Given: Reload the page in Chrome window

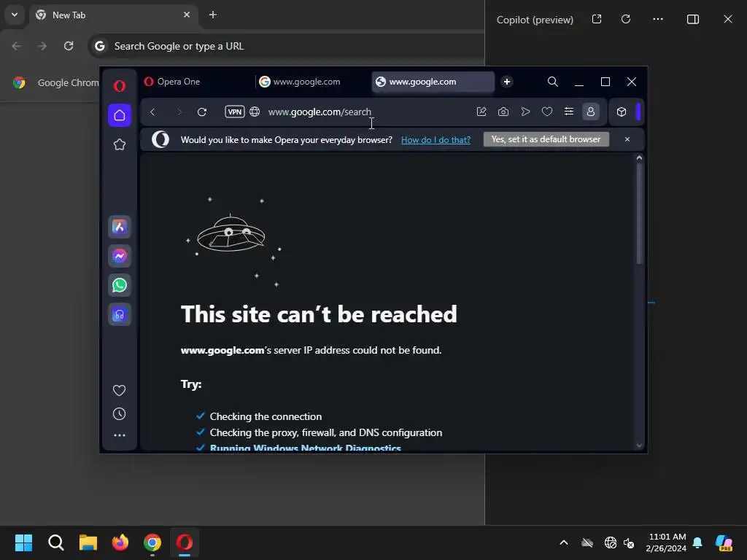Looking at the screenshot, I should click(x=69, y=46).
